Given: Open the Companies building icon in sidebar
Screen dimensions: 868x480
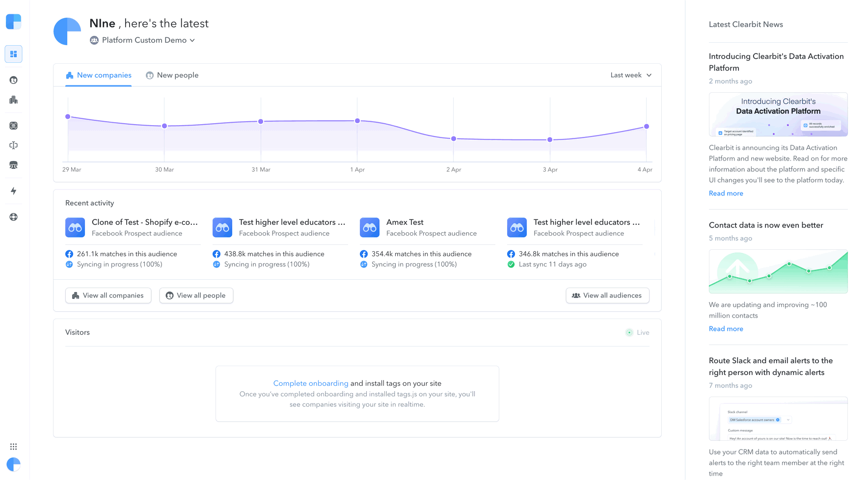Looking at the screenshot, I should click(13, 100).
